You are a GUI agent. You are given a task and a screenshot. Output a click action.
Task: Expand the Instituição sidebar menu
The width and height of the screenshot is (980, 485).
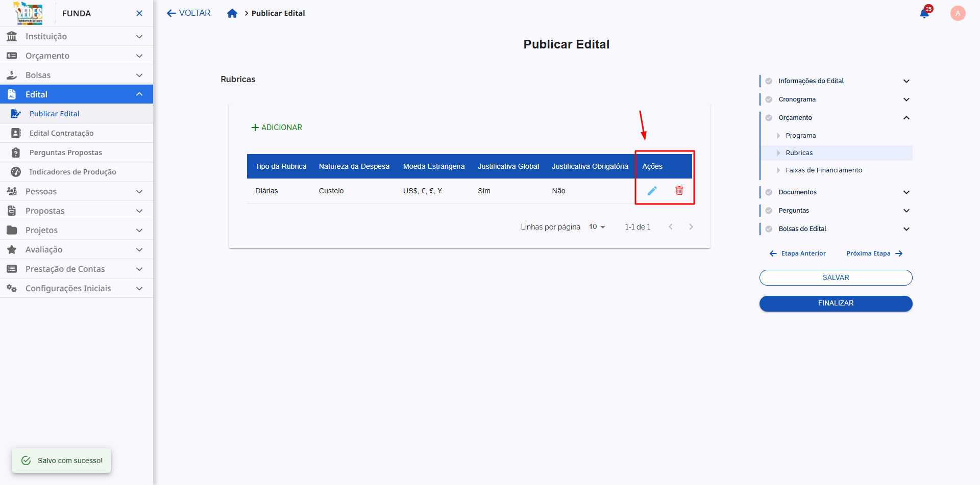[x=77, y=36]
